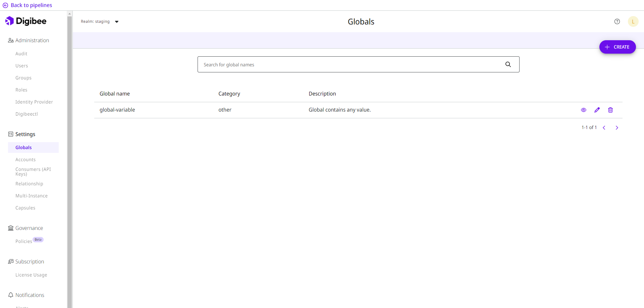View global-variable details with the eye icon
The height and width of the screenshot is (308, 644).
click(584, 110)
